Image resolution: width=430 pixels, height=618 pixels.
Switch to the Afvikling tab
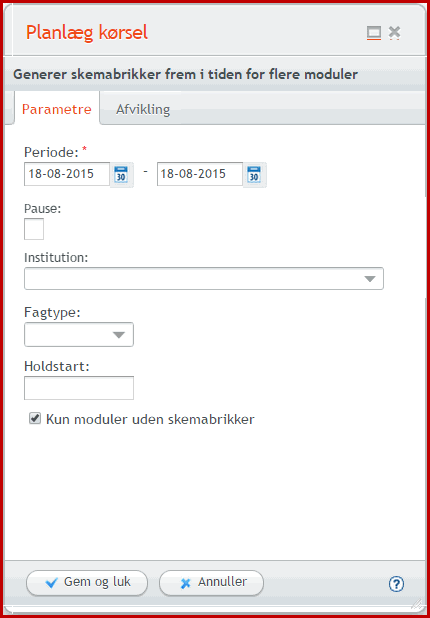tap(143, 109)
